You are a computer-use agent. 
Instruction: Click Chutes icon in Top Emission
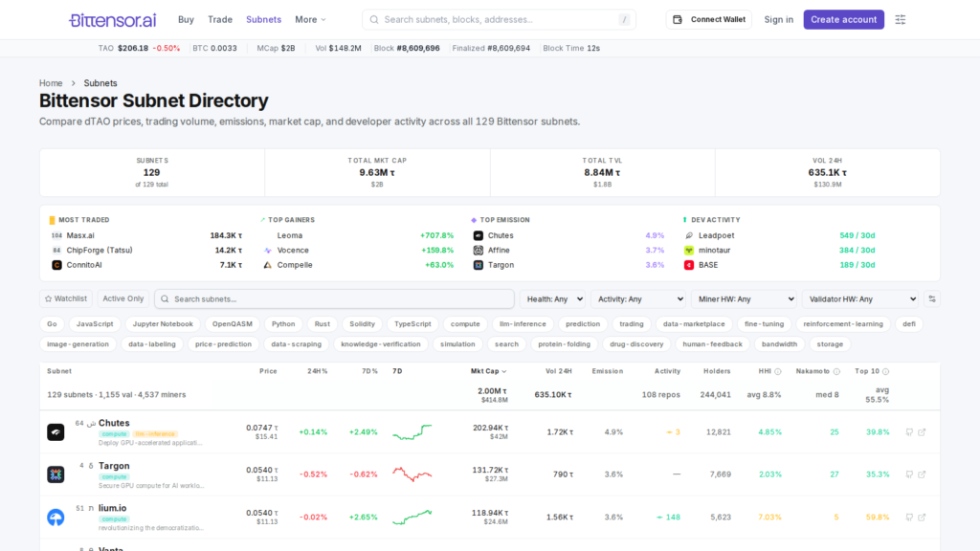point(479,235)
